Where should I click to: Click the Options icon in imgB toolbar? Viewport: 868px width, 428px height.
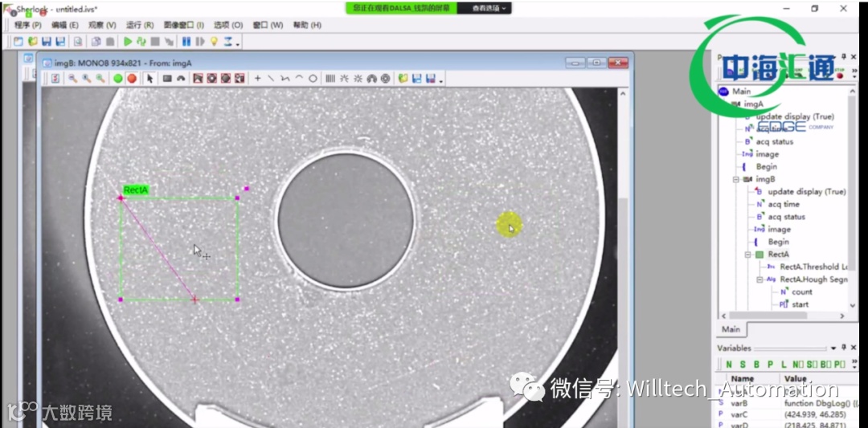[55, 79]
